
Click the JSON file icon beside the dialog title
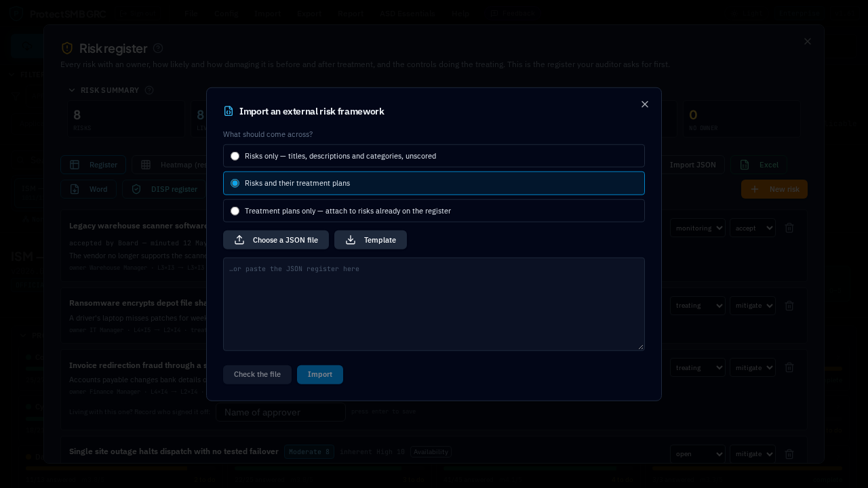point(229,111)
